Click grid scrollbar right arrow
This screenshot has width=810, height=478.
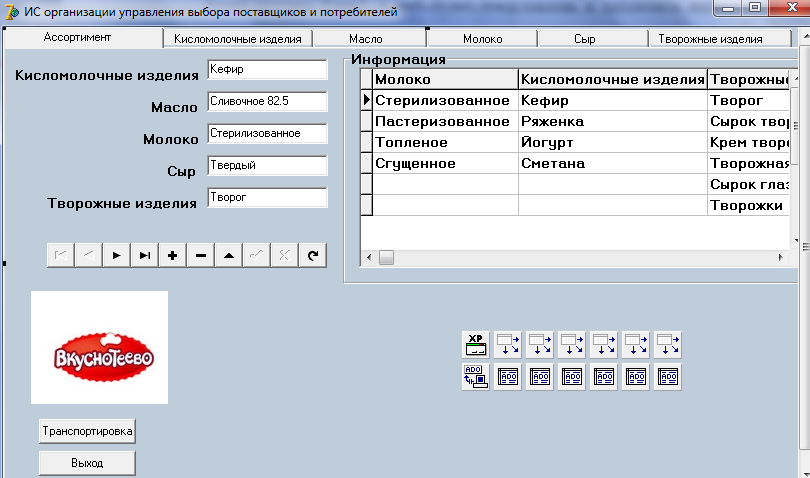click(x=781, y=257)
